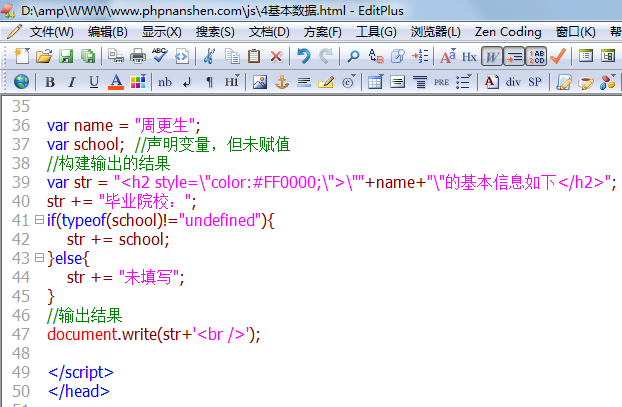Open the 方案(F) menu
This screenshot has height=407, width=622.
pyautogui.click(x=323, y=32)
